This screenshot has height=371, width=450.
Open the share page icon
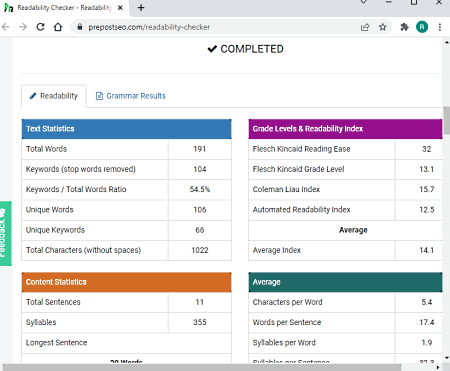[x=365, y=27]
